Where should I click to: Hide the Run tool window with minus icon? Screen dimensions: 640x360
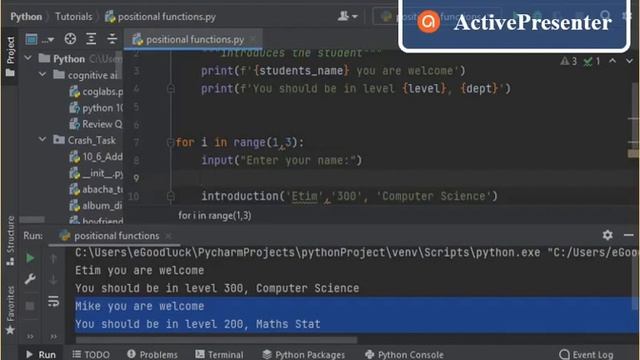click(629, 235)
